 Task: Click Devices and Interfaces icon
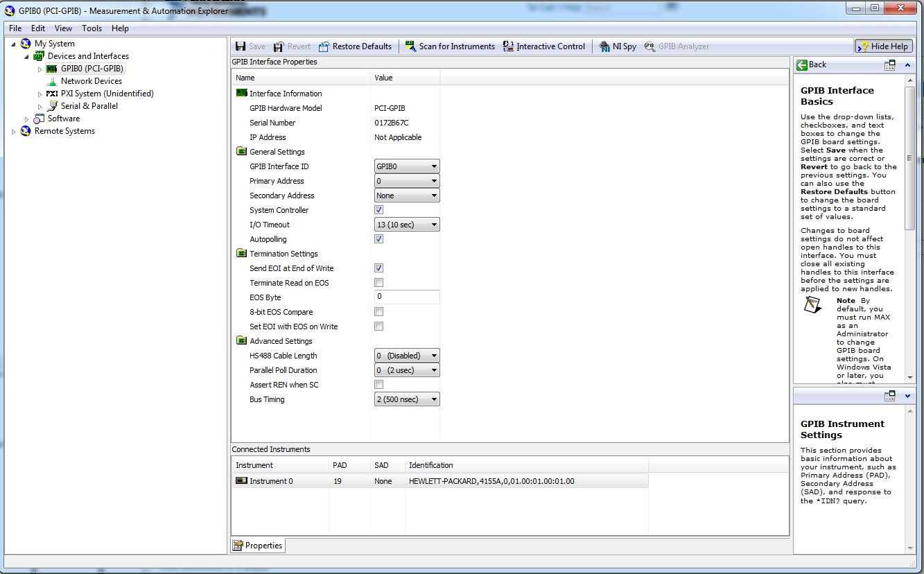pyautogui.click(x=39, y=56)
